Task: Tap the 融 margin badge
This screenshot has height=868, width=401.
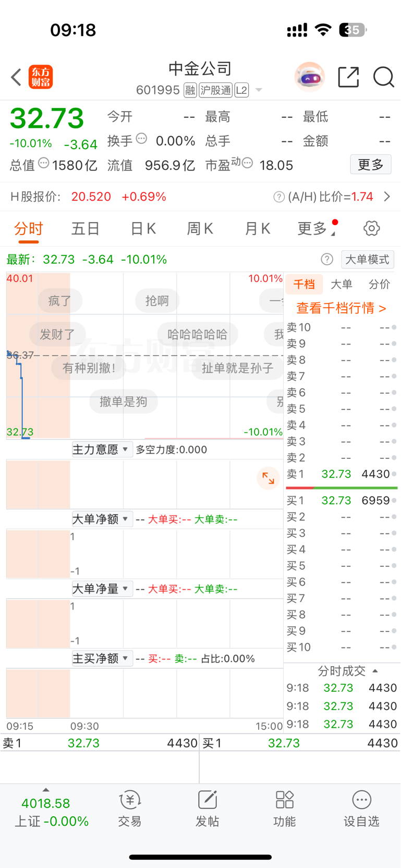Action: (190, 90)
